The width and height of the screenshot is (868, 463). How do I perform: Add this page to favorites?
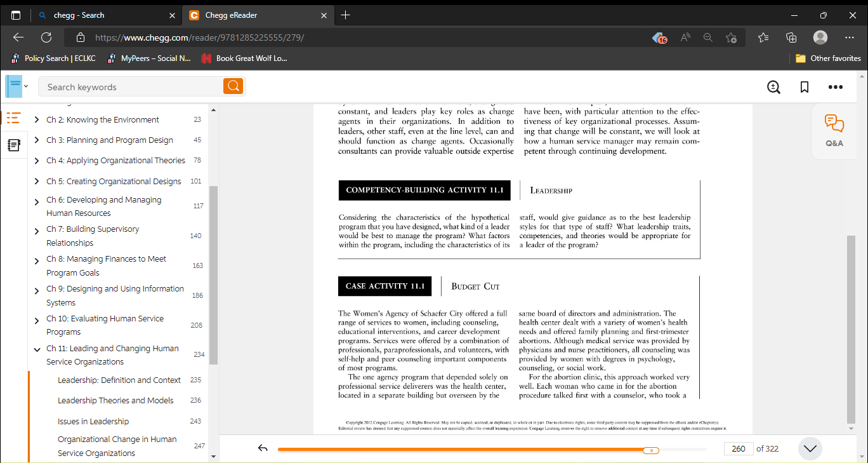[731, 37]
